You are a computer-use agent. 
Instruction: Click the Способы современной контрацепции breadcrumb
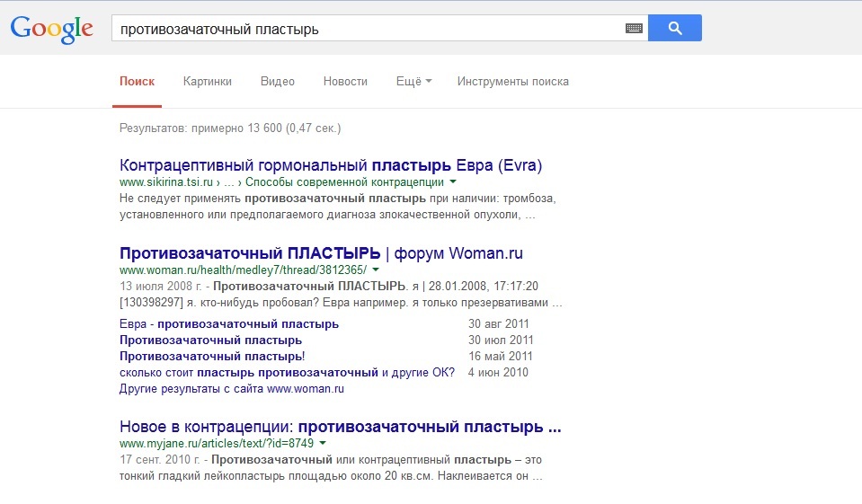pos(344,181)
